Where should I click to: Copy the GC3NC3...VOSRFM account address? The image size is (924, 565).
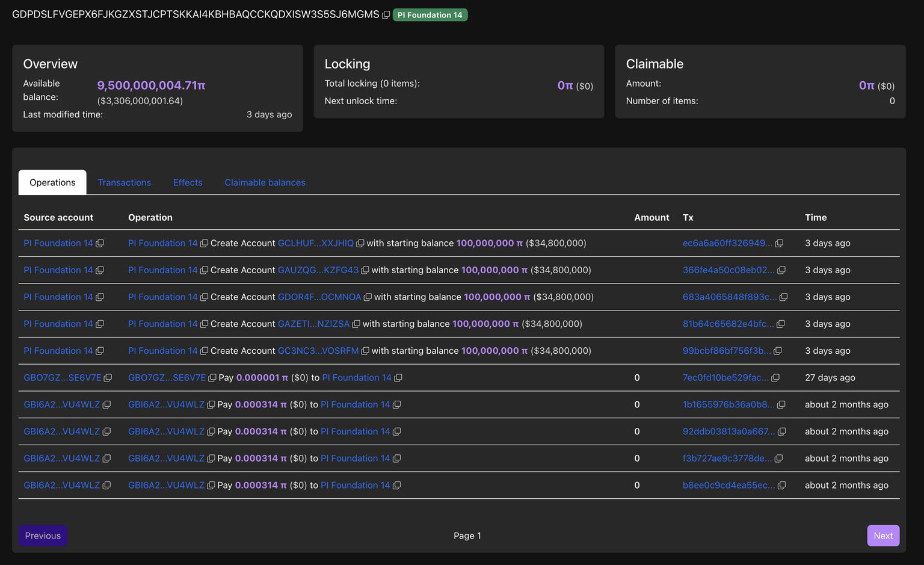pyautogui.click(x=365, y=351)
